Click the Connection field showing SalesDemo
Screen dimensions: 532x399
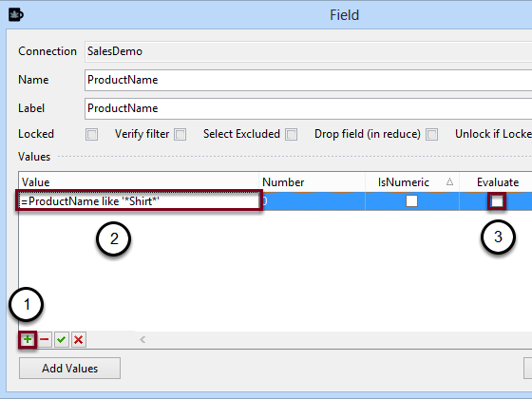[x=308, y=51]
